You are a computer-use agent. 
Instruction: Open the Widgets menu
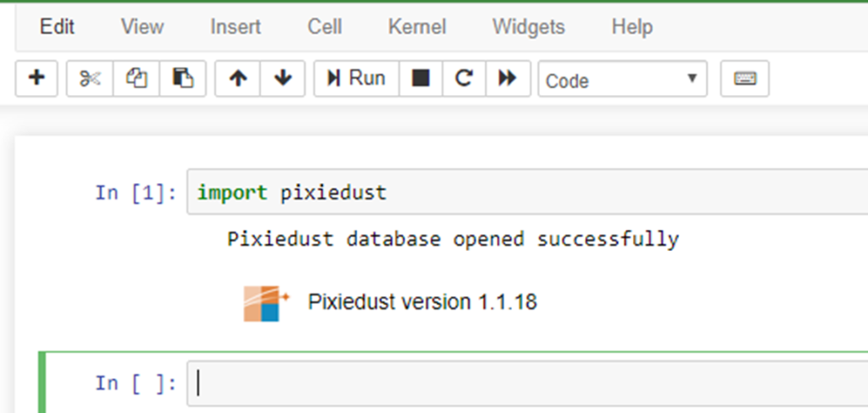(x=529, y=26)
